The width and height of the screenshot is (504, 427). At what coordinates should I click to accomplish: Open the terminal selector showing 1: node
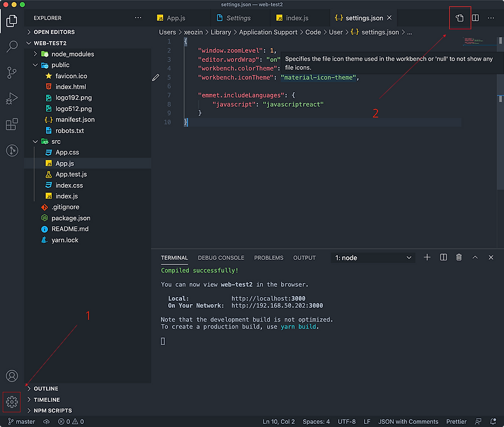[374, 257]
